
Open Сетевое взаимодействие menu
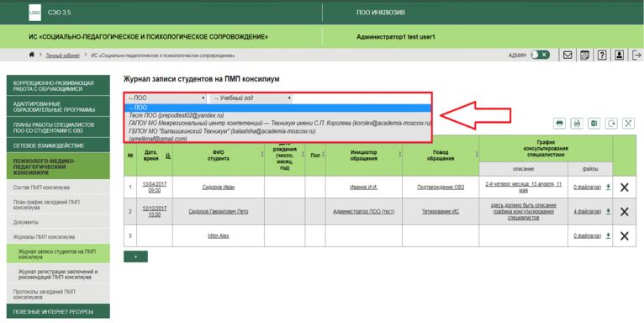point(58,146)
